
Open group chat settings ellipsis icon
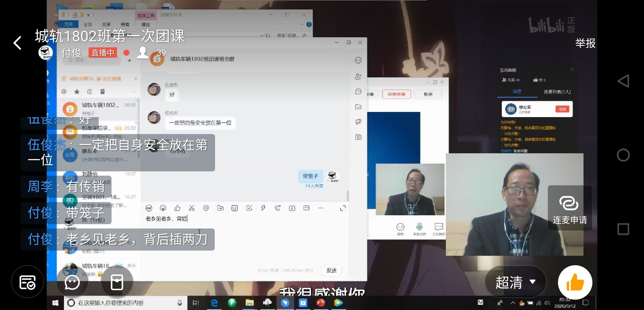[358, 60]
